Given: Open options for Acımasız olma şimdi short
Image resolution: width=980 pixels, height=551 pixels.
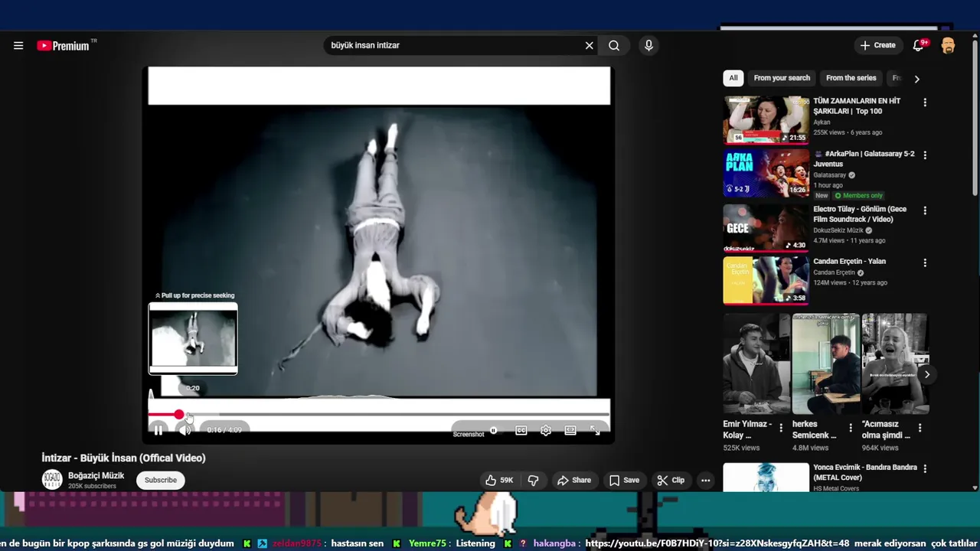Looking at the screenshot, I should pos(920,428).
